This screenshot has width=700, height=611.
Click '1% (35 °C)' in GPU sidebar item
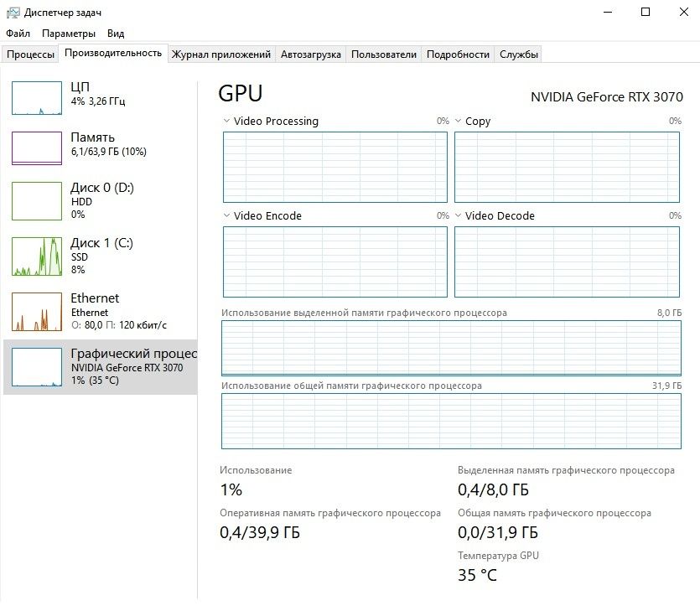(x=95, y=381)
